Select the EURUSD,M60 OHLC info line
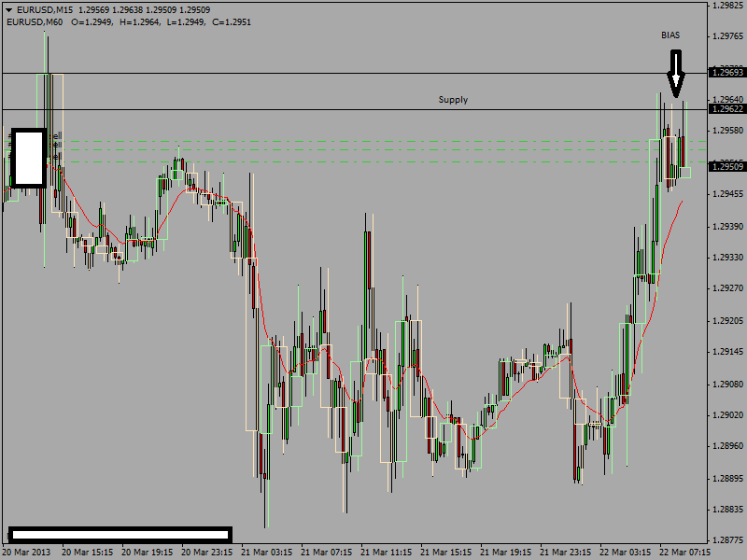Viewport: 747px width, 560px height. coord(129,22)
